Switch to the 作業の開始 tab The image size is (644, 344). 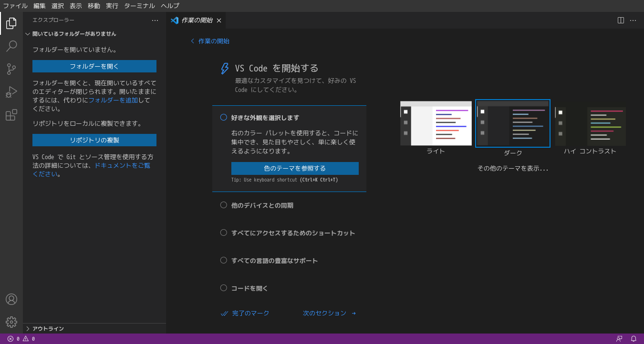click(196, 20)
